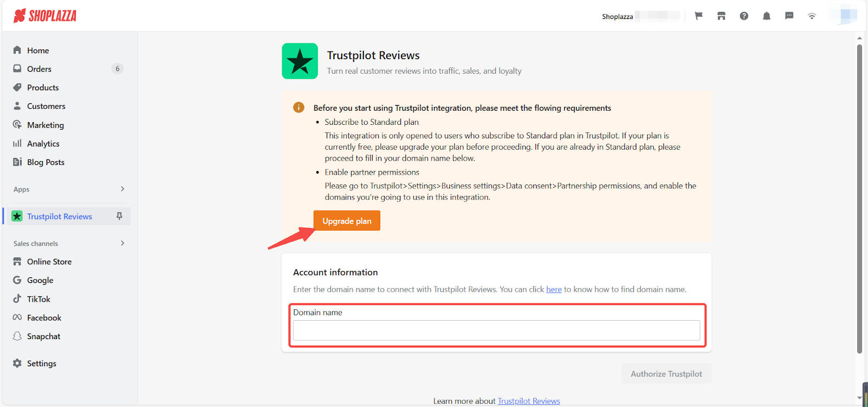Click the Google G icon

17,280
